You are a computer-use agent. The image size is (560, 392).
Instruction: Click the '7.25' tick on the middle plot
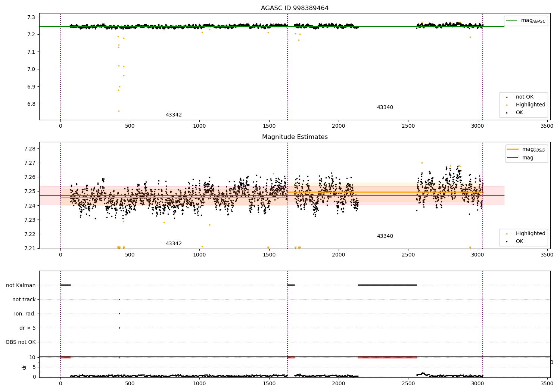pos(30,192)
